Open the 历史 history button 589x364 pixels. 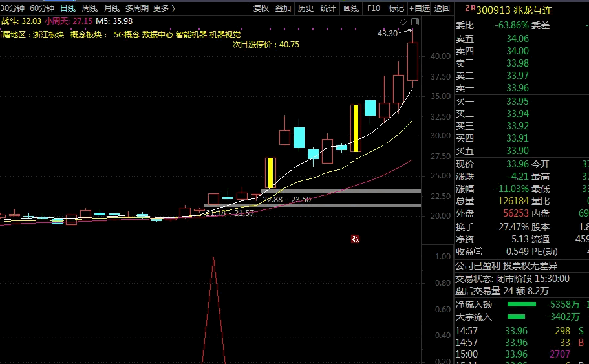[305, 8]
